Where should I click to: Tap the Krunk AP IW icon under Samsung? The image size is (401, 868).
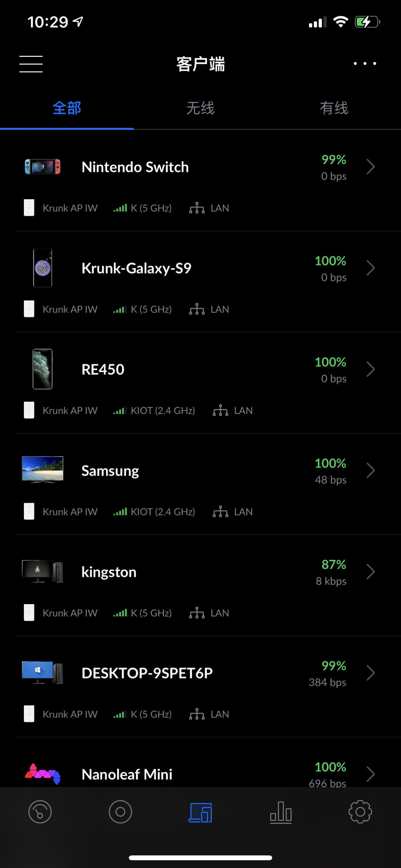point(29,511)
